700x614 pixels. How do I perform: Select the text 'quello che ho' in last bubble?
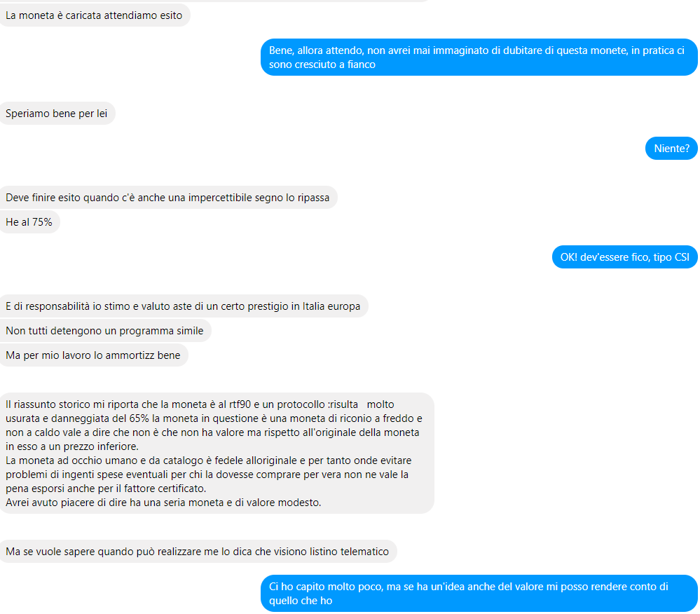[x=301, y=601]
